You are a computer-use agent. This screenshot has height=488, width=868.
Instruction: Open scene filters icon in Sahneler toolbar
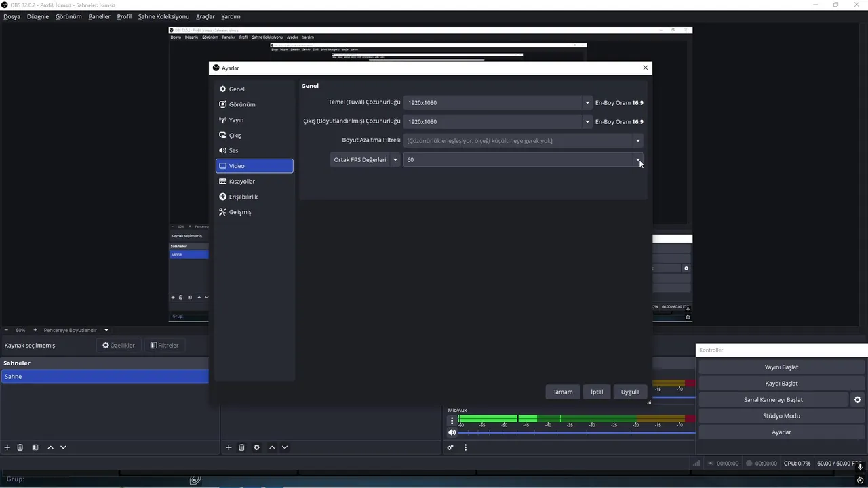click(35, 447)
